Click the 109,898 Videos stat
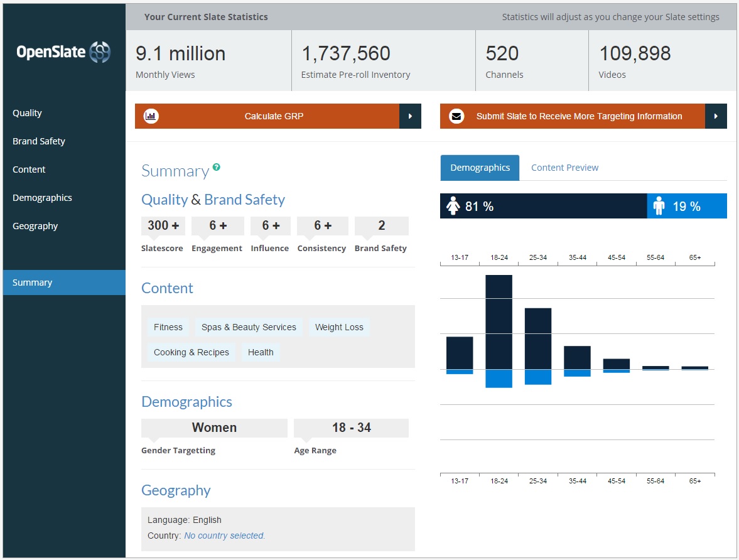739x560 pixels. point(662,61)
